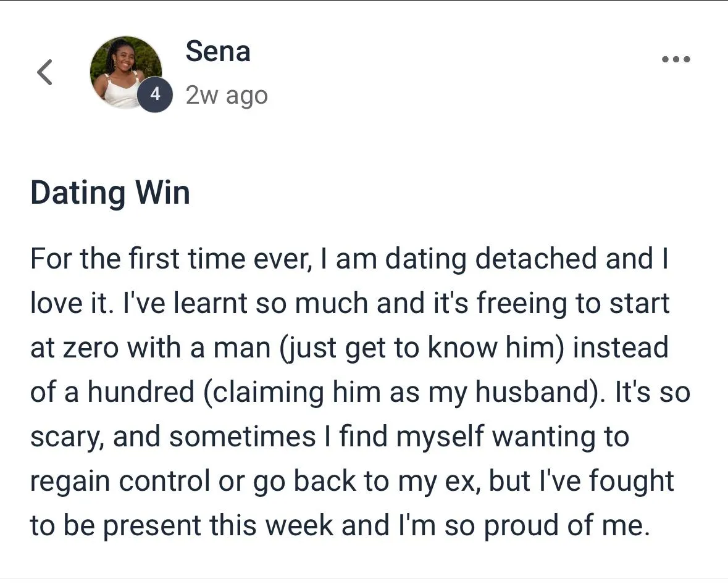Tap the level 4 badge on avatar
This screenshot has height=584, width=728.
(x=155, y=95)
